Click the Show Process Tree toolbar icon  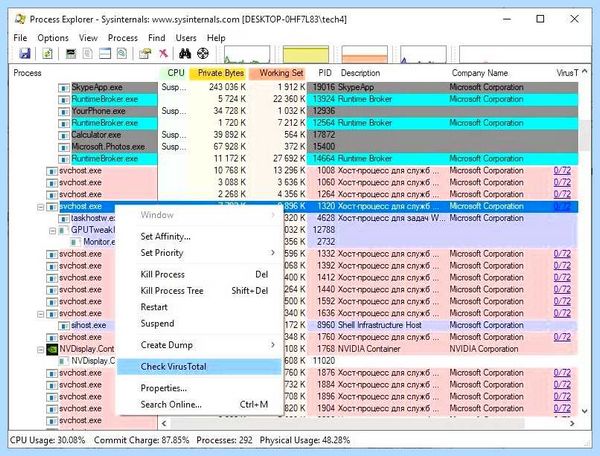88,54
